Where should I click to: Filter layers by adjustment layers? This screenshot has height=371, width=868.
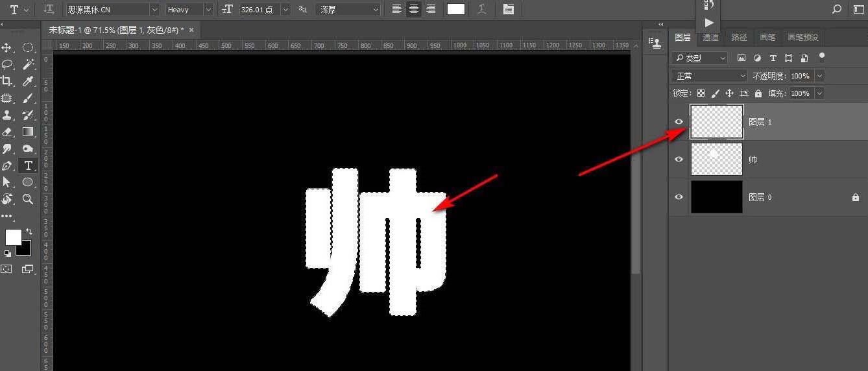[757, 58]
